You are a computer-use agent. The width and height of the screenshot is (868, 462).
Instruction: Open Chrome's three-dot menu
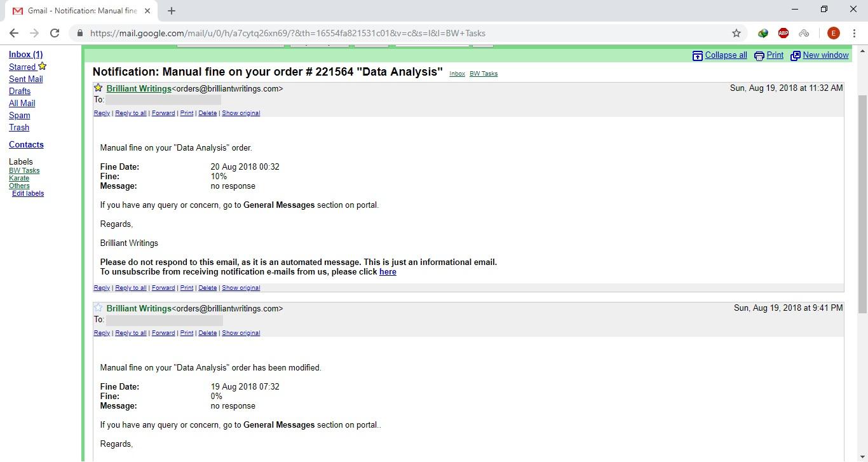point(854,33)
